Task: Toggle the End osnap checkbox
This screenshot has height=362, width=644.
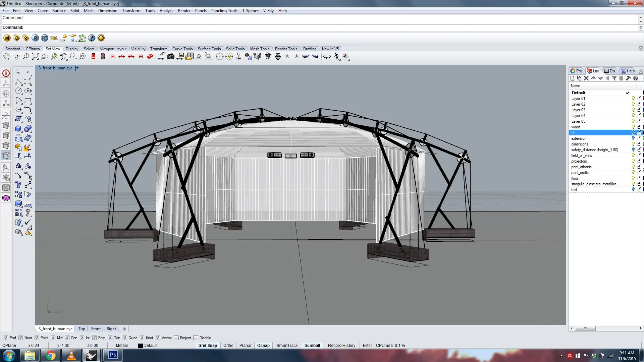Action: point(6,338)
